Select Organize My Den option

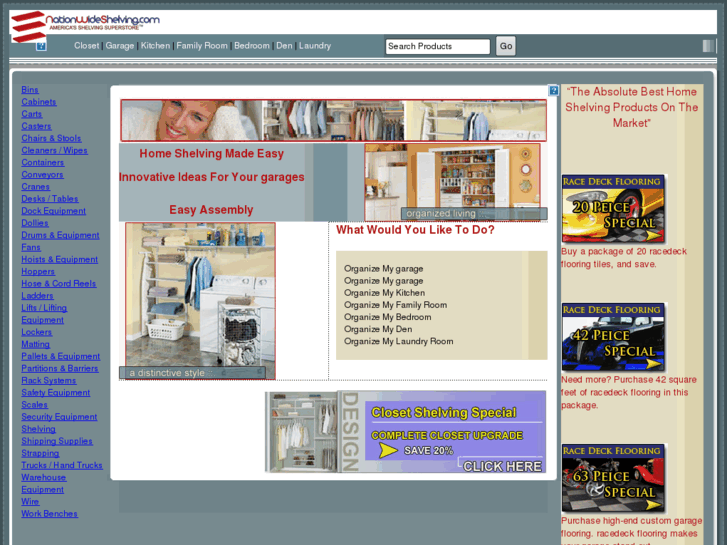pyautogui.click(x=378, y=329)
